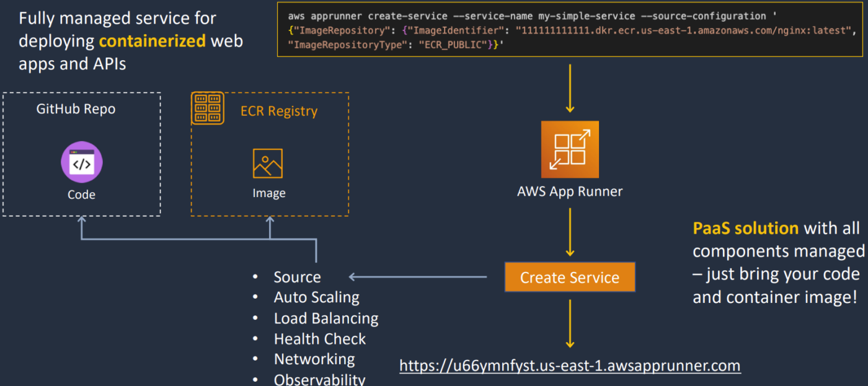Image resolution: width=868 pixels, height=386 pixels.
Task: Click the GitHub Repo box title
Action: (x=76, y=110)
